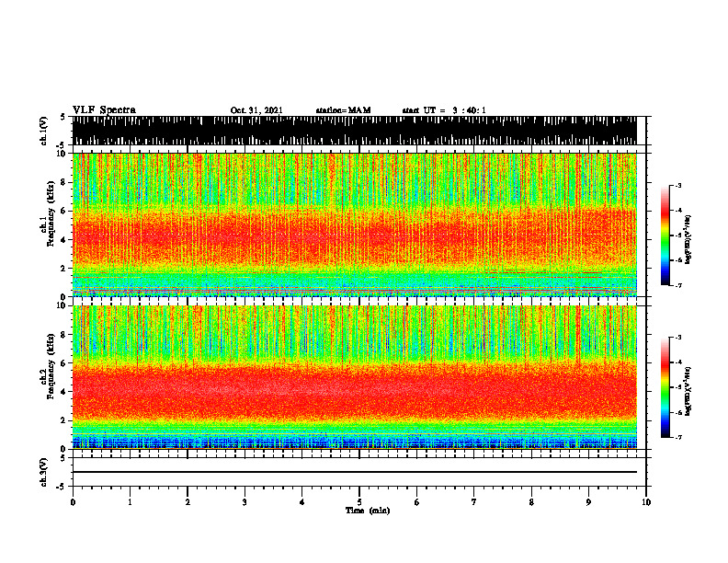728x563 pixels.
Task: Click the ch.1 spectrogram plot area
Action: pos(355,224)
